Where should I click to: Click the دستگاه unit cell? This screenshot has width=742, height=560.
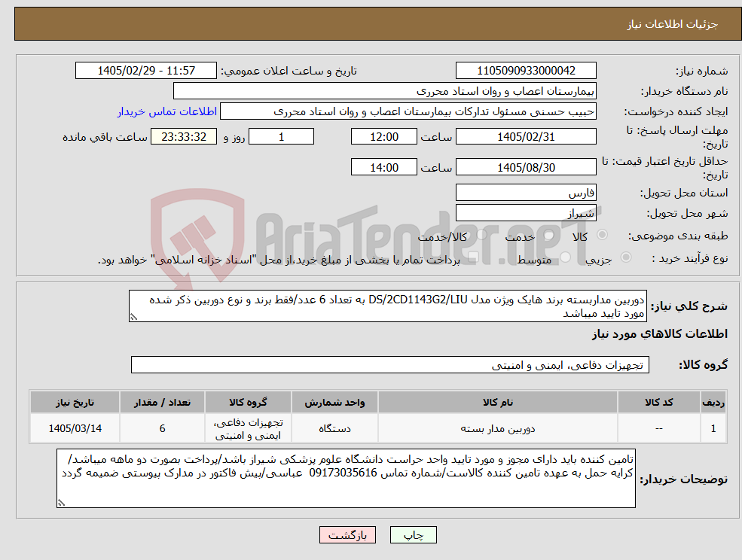[x=334, y=428]
